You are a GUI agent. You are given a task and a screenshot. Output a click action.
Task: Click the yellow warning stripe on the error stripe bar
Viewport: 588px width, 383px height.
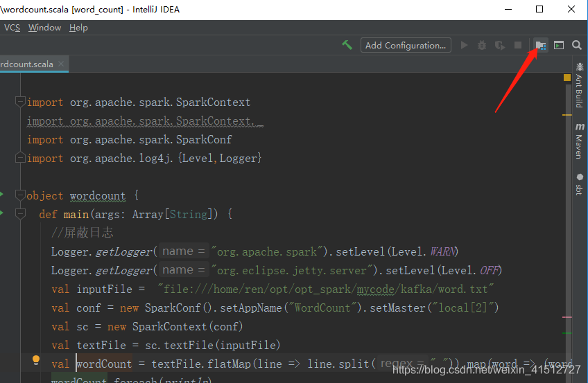567,115
